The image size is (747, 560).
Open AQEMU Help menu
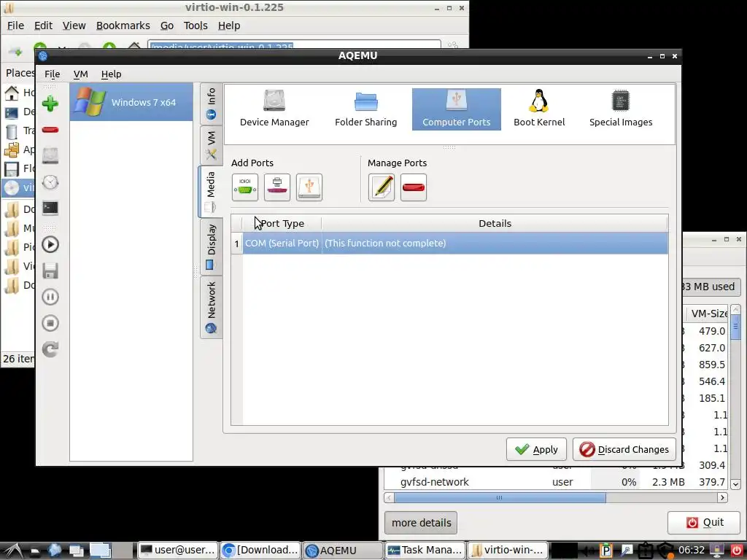pyautogui.click(x=111, y=74)
